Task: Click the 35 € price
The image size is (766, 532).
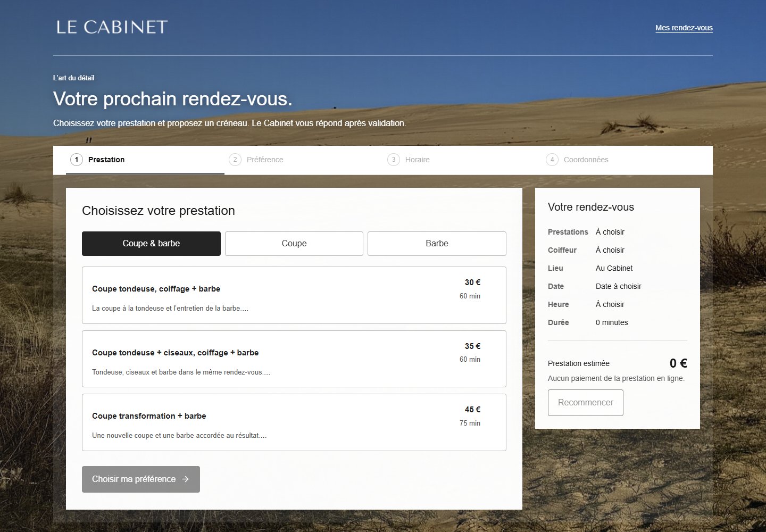Action: click(x=472, y=346)
